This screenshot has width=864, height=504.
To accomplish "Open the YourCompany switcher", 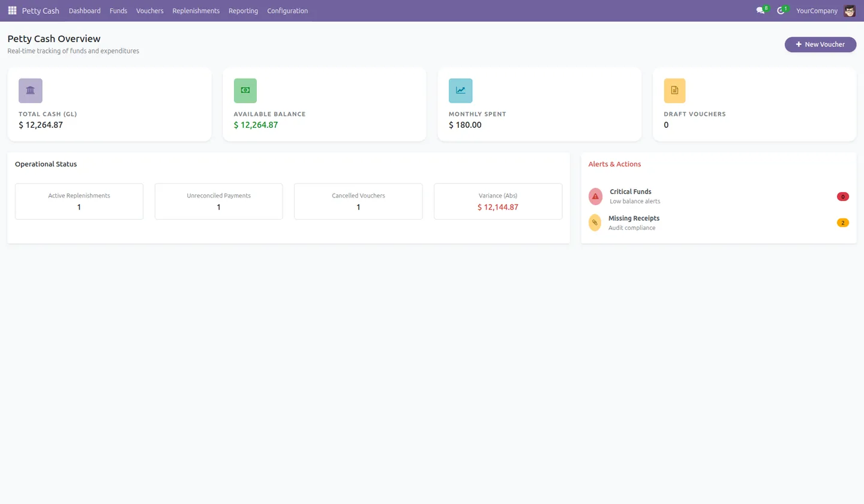I will (817, 11).
